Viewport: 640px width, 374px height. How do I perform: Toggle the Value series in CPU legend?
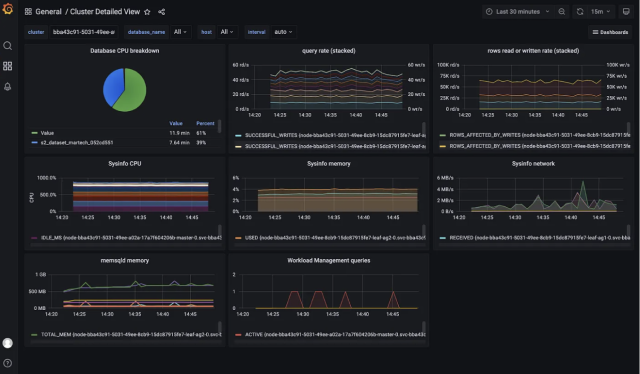point(47,133)
